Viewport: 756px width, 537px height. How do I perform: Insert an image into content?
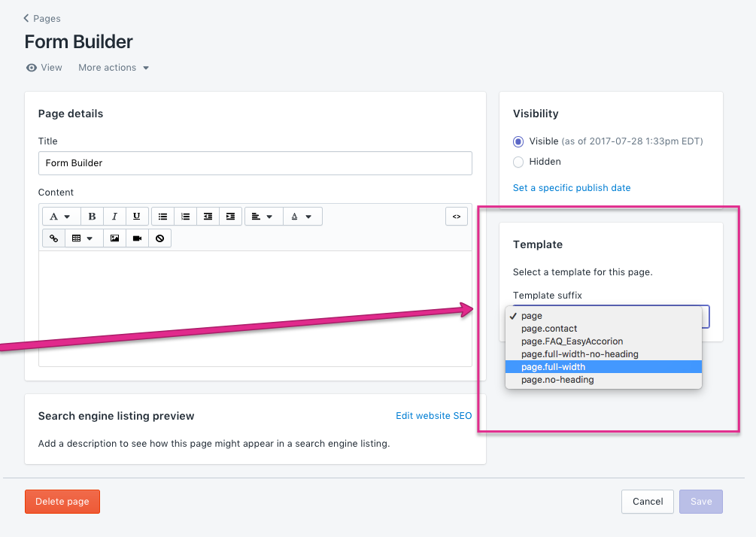[x=115, y=238]
